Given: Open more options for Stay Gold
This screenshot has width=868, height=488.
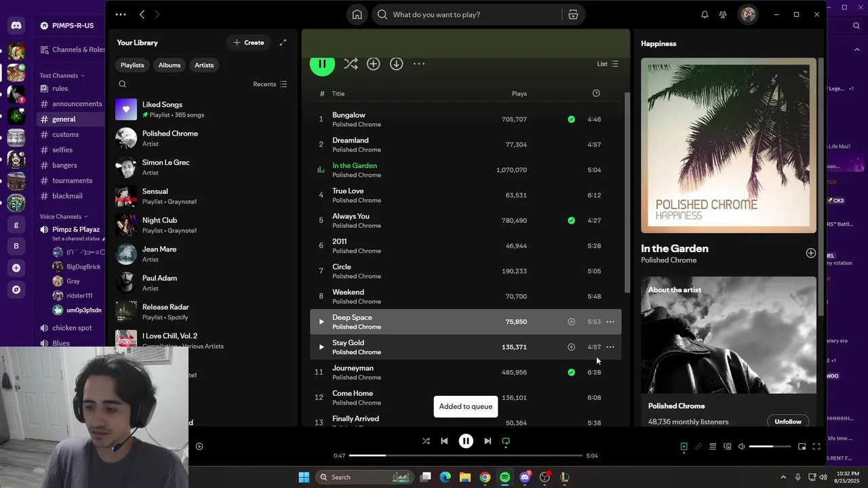Looking at the screenshot, I should (x=610, y=347).
